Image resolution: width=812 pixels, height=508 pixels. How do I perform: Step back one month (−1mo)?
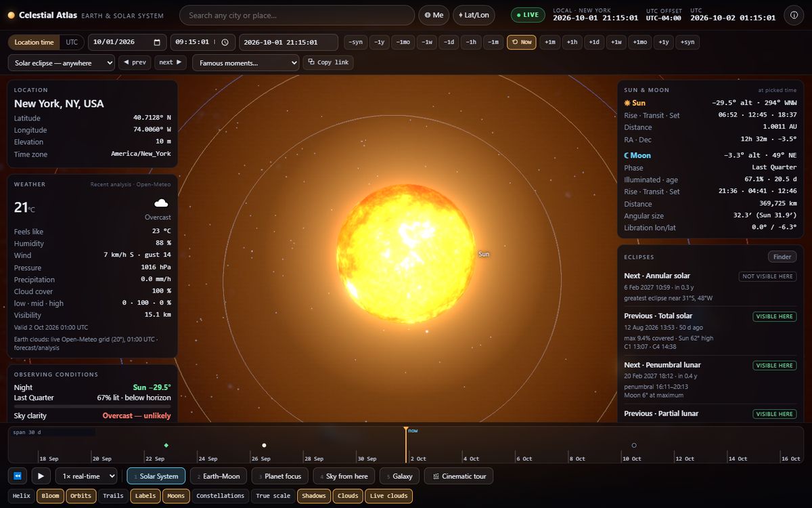[x=403, y=42]
